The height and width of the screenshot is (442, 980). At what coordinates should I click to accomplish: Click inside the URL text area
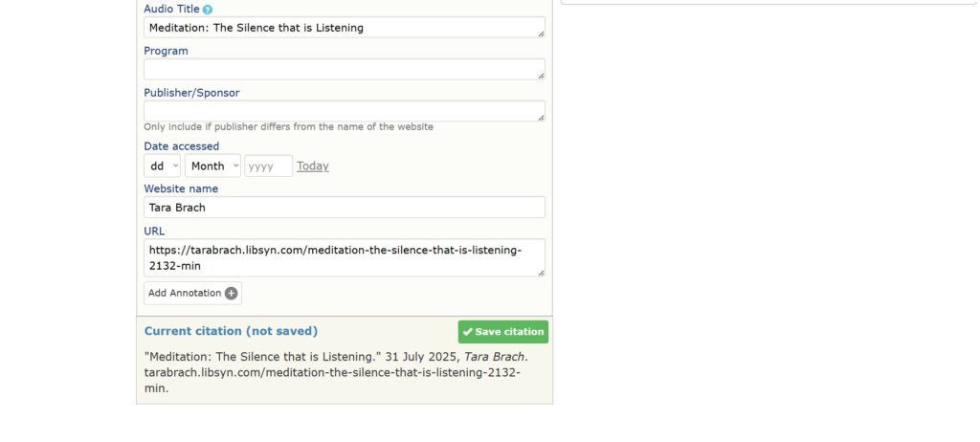pos(345,257)
